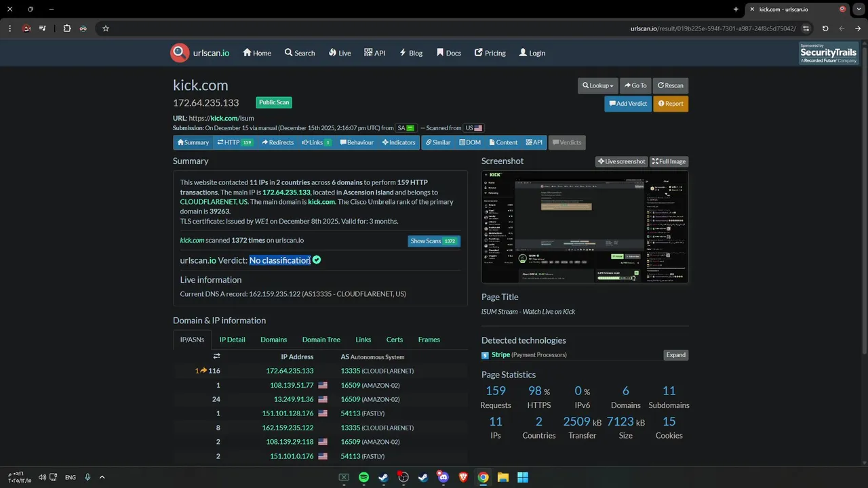Open the browser three-dot menu
The height and width of the screenshot is (488, 868).
click(10, 28)
